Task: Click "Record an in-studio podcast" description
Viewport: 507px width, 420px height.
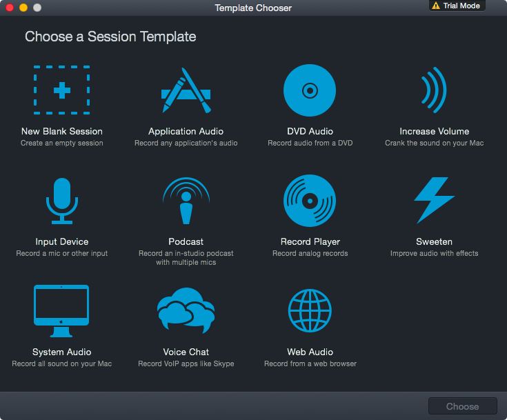Action: point(186,253)
